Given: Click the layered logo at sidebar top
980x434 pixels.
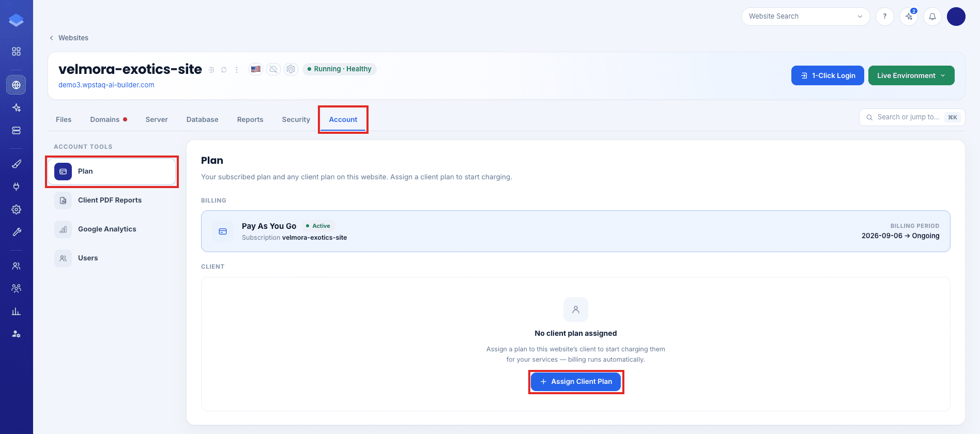Looking at the screenshot, I should click(16, 20).
